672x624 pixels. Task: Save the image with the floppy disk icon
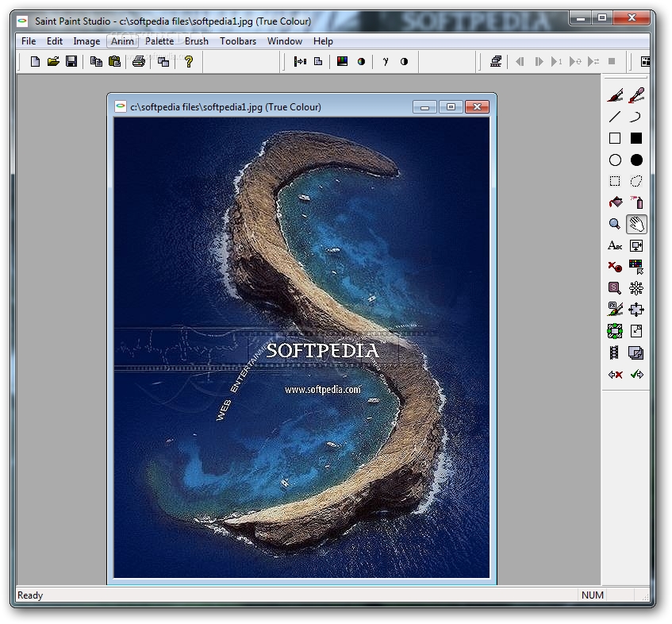click(71, 61)
